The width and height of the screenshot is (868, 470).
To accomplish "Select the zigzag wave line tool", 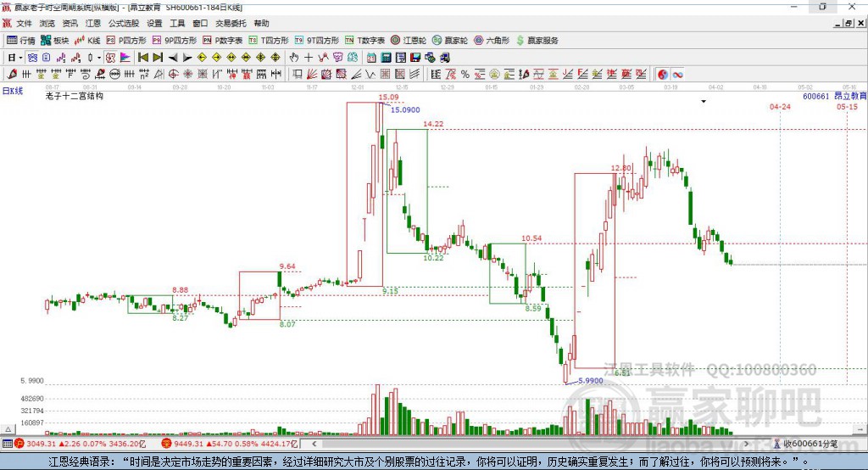I will [371, 74].
